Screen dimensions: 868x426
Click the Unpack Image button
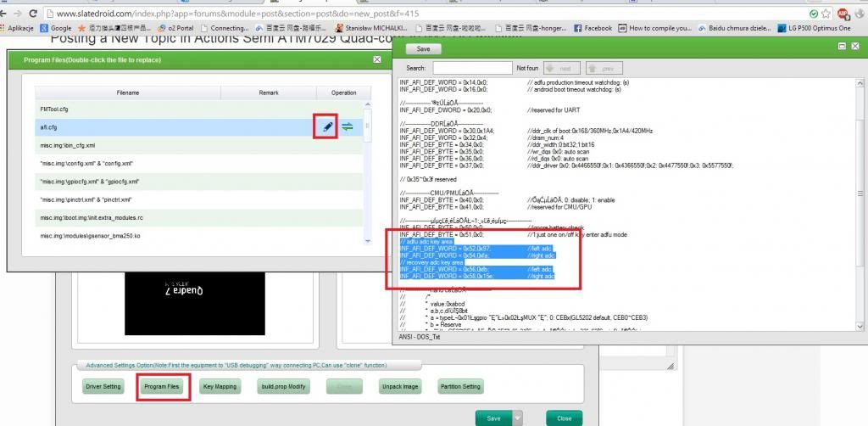pyautogui.click(x=400, y=386)
